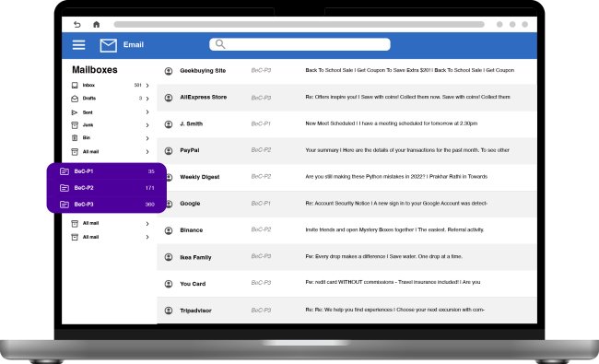
Task: Open the AliExpress Store sender name
Action: pos(204,97)
